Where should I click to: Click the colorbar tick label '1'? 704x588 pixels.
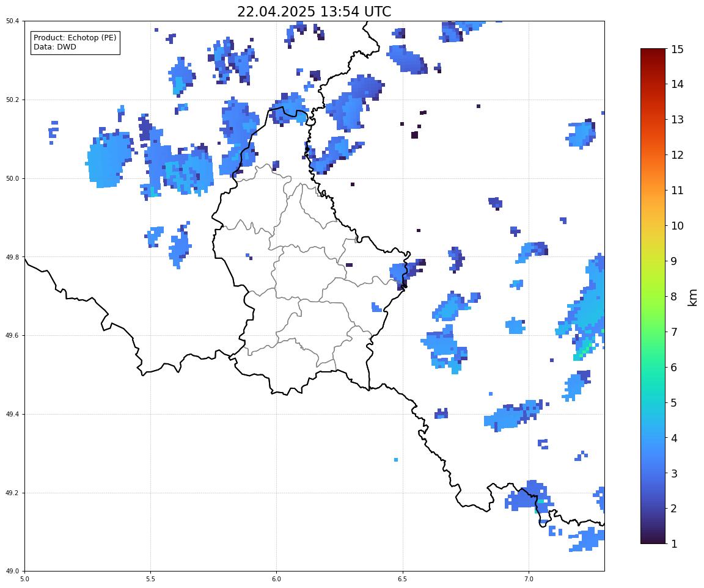674,544
